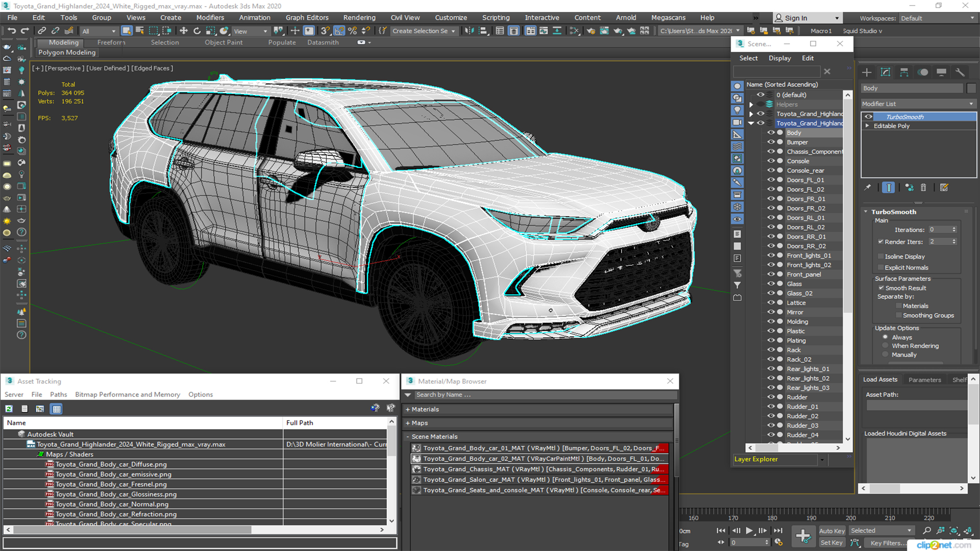Enable the Explicit Normals checkbox
This screenshot has height=551, width=980.
tap(880, 268)
